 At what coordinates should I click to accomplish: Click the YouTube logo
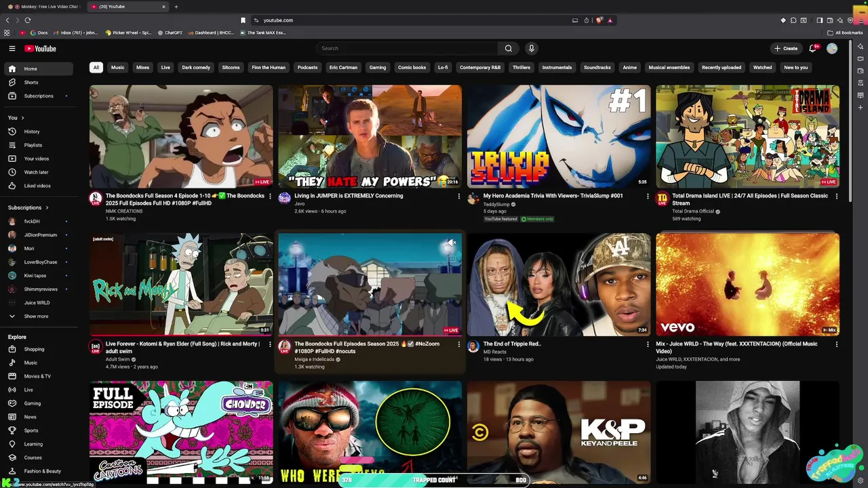(x=41, y=48)
